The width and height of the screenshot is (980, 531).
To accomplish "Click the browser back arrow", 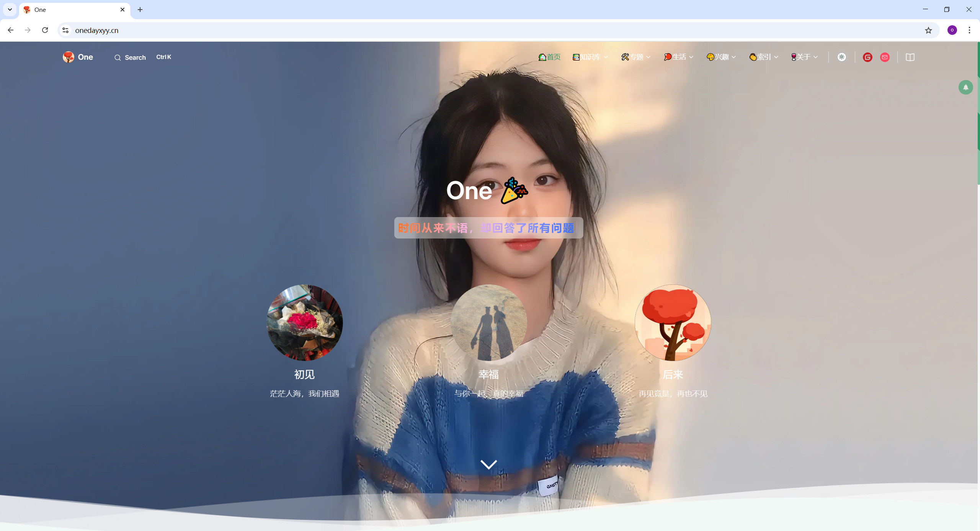I will (11, 30).
